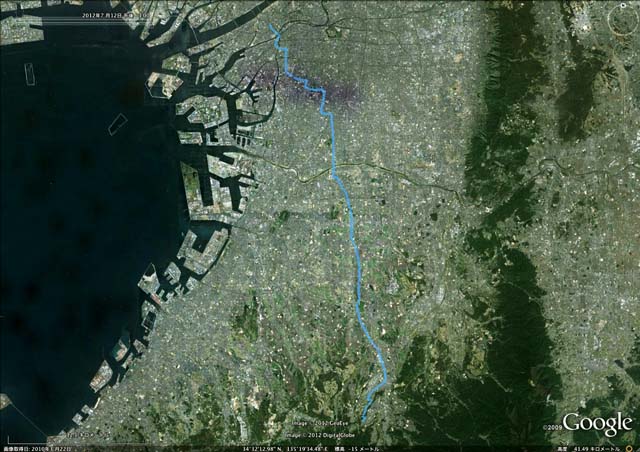Click the northern start of the blue path
This screenshot has width=640, height=452.
(x=271, y=26)
